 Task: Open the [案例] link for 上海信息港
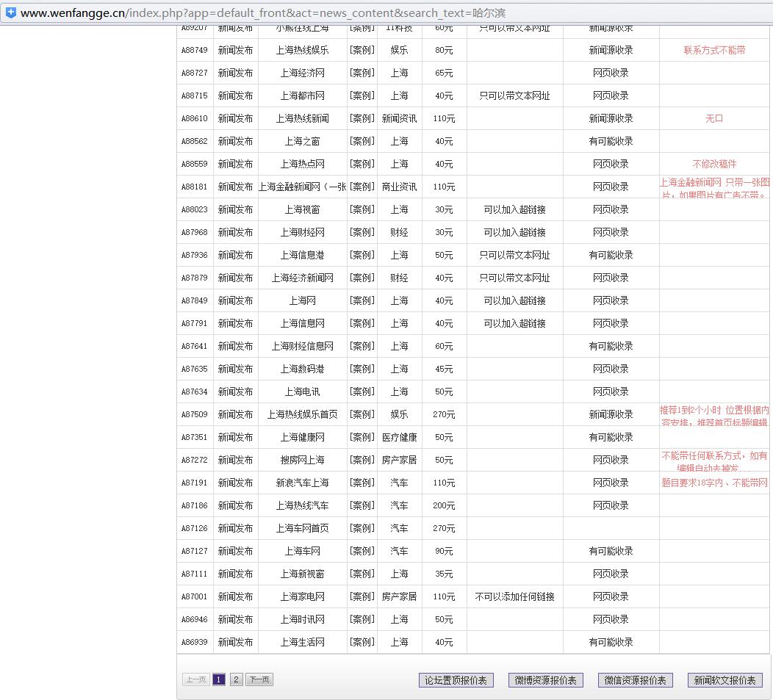362,256
